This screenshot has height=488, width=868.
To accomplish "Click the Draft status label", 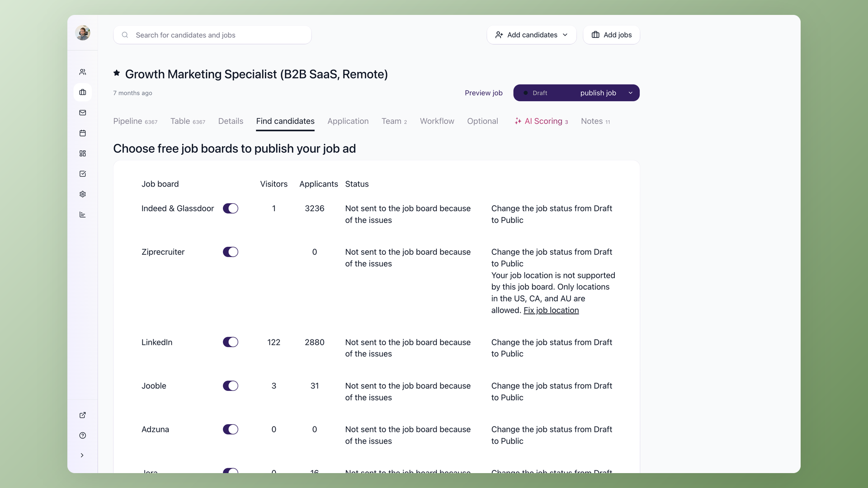I will tap(540, 93).
